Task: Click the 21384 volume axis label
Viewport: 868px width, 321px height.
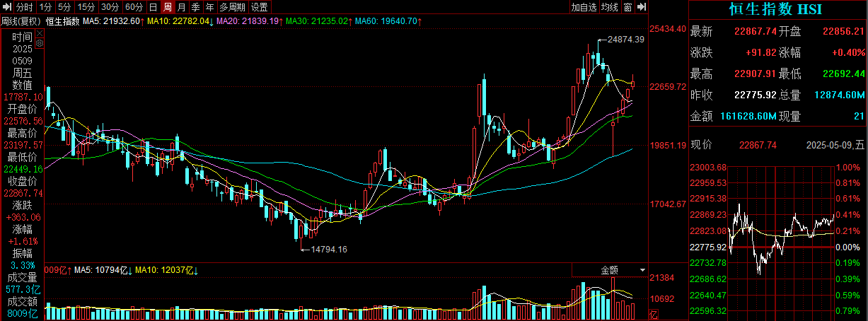Action: [661, 278]
